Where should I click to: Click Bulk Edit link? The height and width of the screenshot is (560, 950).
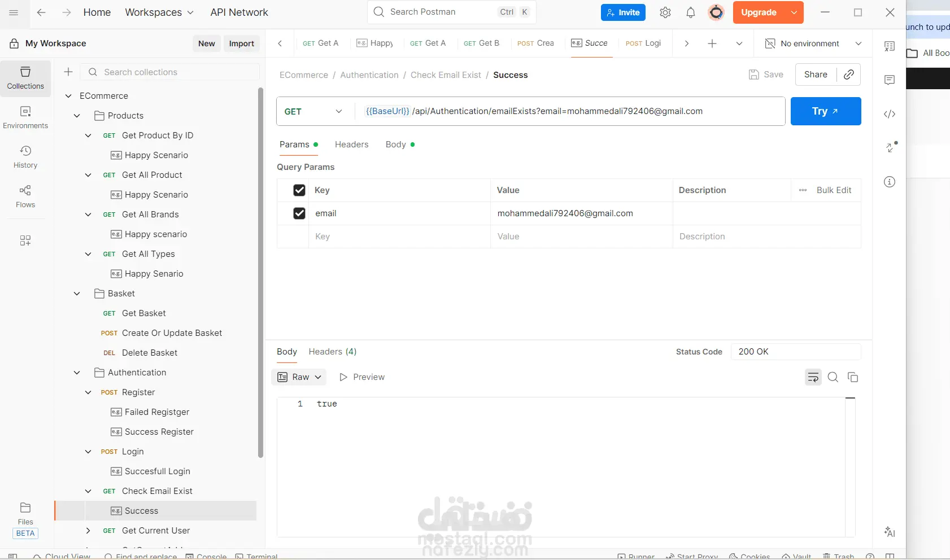coord(834,190)
